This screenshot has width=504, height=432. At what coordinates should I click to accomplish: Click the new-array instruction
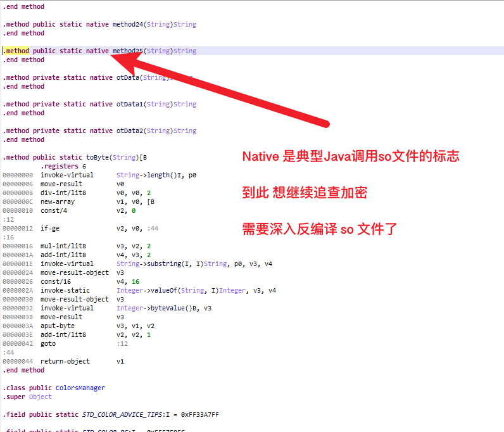(58, 201)
